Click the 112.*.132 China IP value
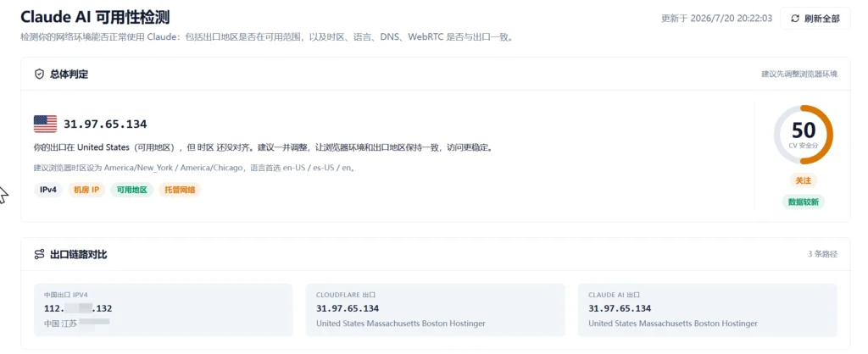 point(78,308)
